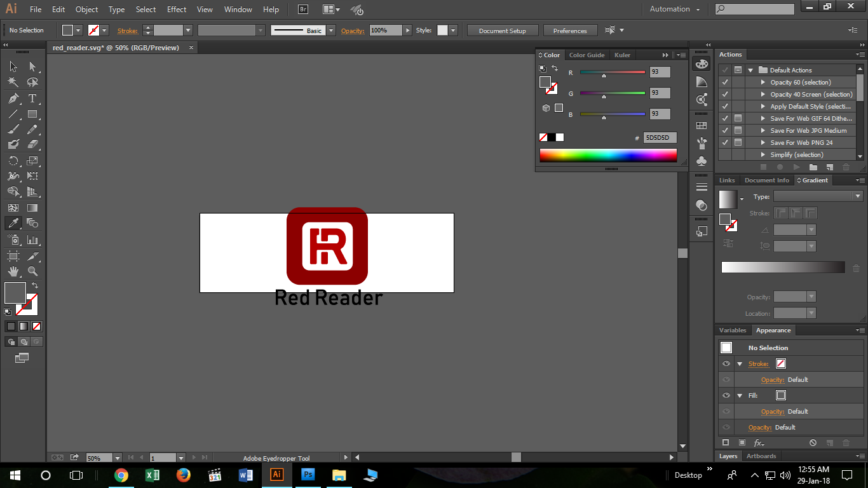
Task: Open the Opacity 100% dropdown arrow
Action: [x=407, y=30]
